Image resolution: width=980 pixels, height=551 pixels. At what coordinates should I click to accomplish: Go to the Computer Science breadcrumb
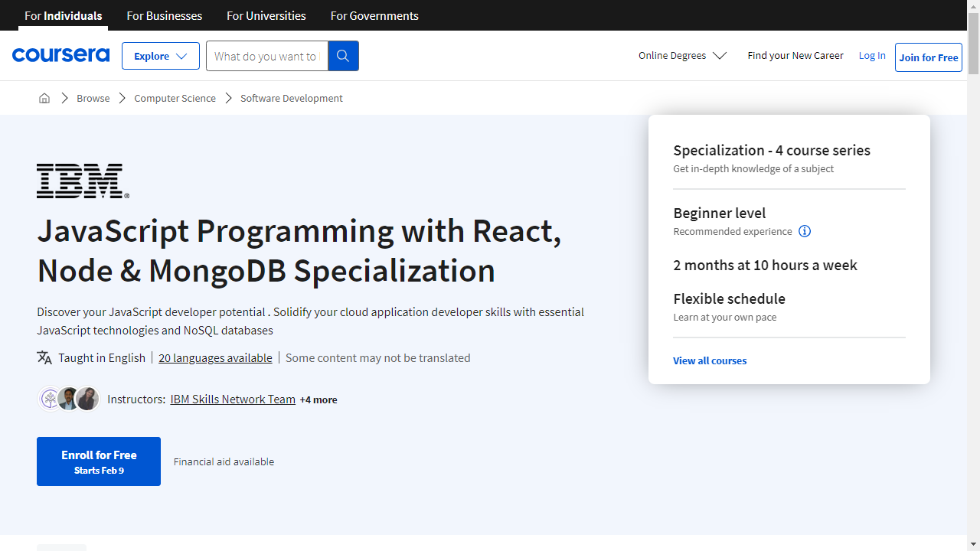tap(175, 98)
